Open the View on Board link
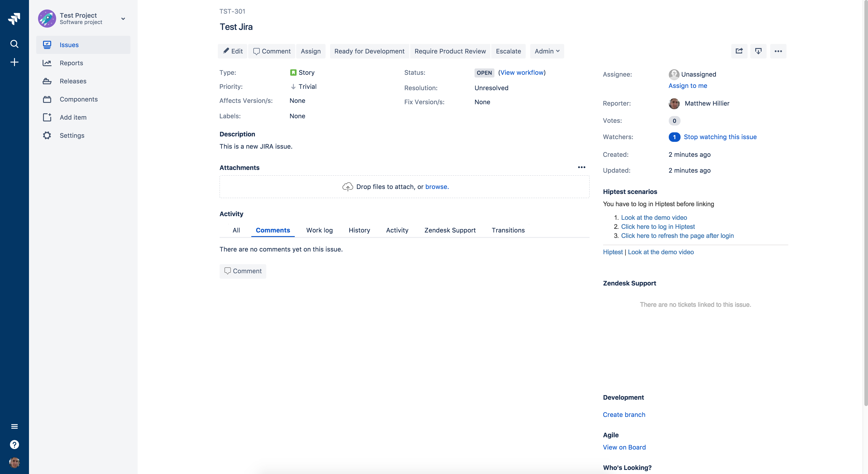This screenshot has width=868, height=474. coord(624,447)
